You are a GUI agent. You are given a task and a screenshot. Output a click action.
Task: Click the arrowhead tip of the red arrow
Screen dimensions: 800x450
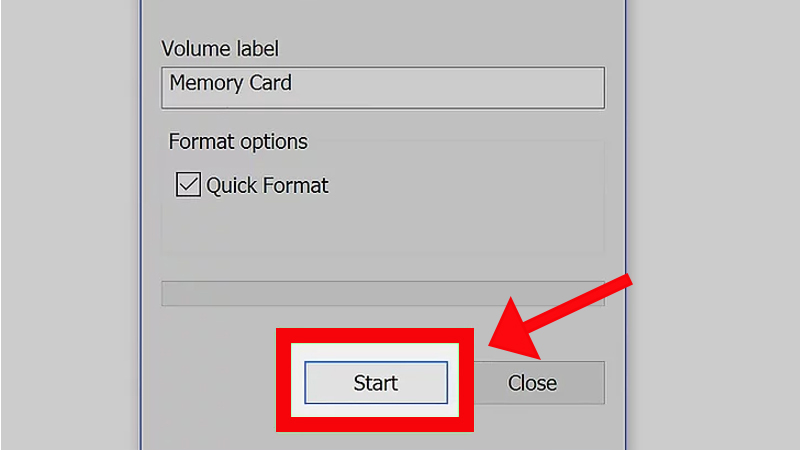492,346
